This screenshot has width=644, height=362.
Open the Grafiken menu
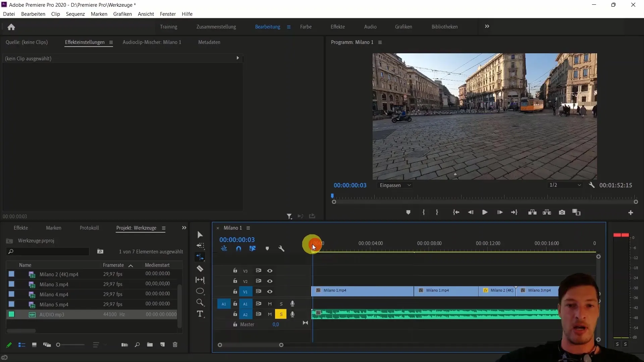click(122, 14)
